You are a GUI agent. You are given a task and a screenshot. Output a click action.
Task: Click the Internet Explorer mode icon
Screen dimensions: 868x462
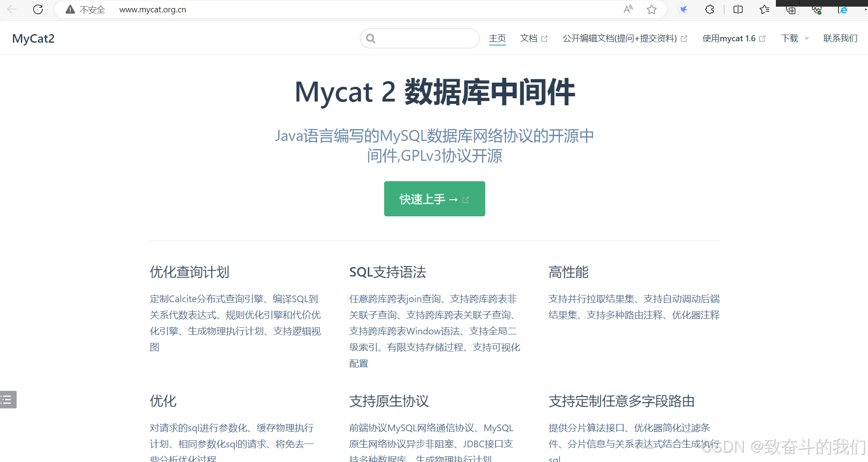point(843,10)
